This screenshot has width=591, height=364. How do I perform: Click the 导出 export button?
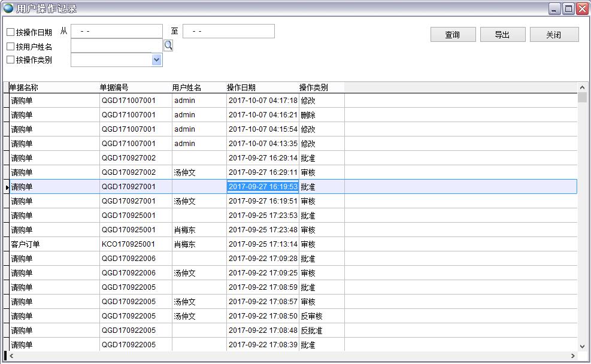pyautogui.click(x=502, y=34)
